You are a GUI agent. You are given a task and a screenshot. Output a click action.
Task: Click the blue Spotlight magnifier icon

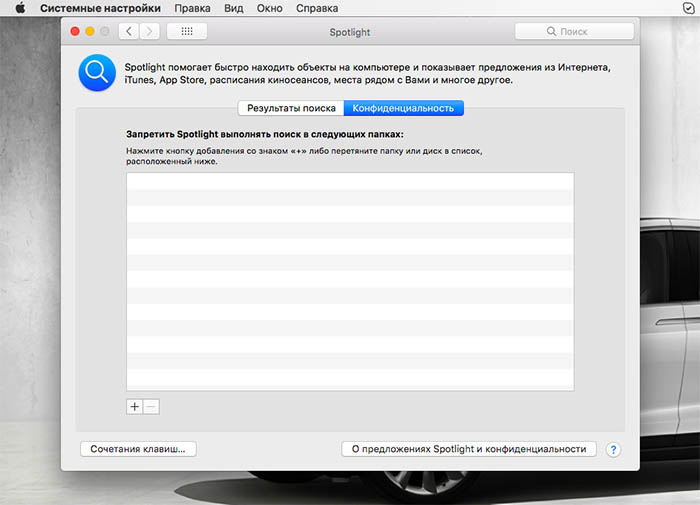pyautogui.click(x=97, y=73)
